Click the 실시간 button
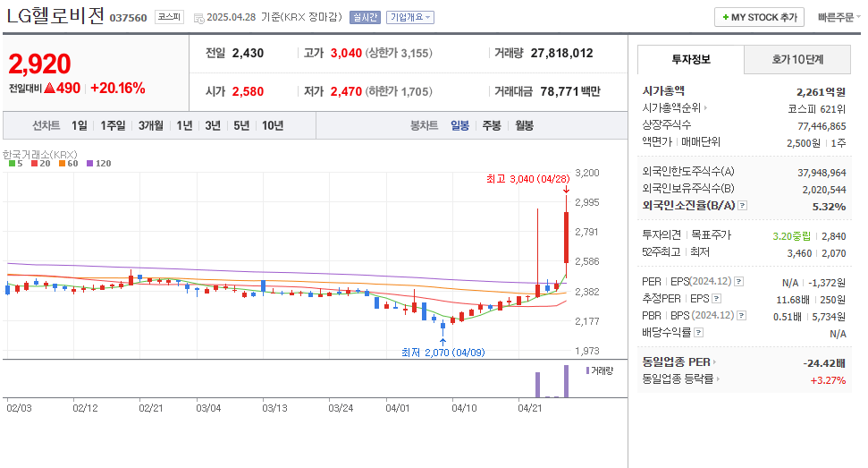 click(x=366, y=18)
